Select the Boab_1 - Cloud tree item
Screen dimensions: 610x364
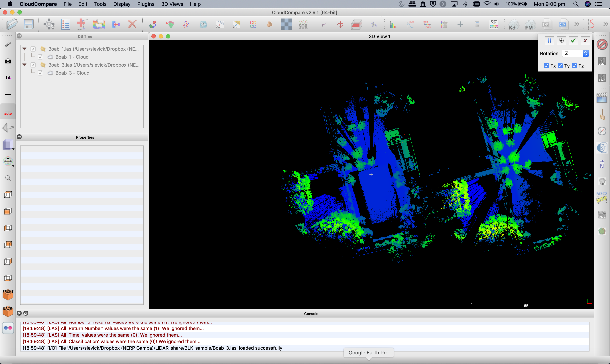(72, 57)
